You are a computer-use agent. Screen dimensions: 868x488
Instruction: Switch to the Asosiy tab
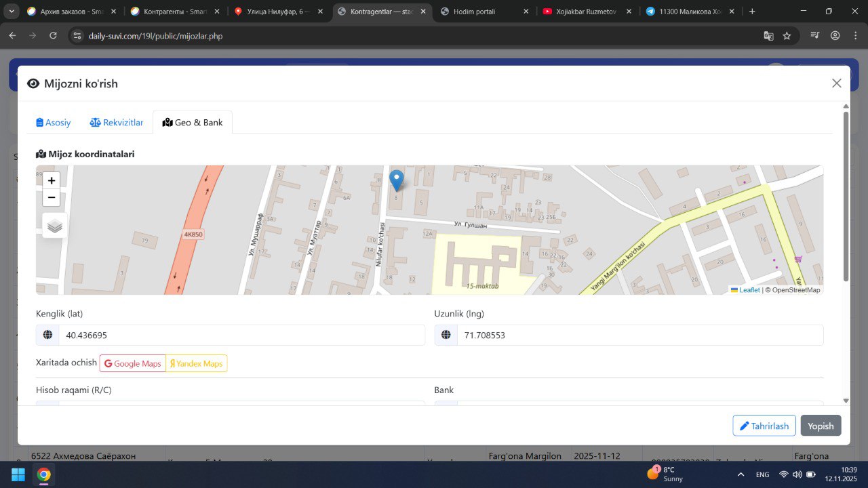(54, 123)
